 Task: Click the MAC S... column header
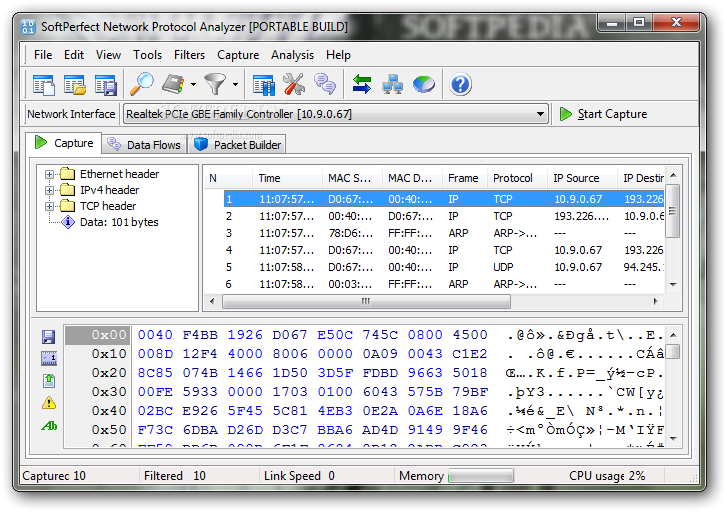coord(352,178)
